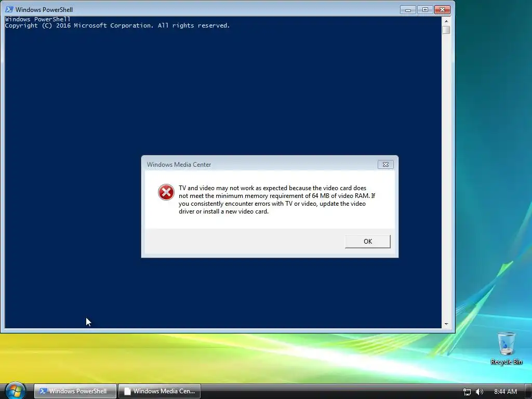Click the Windows PowerShell window title text

[x=44, y=9]
